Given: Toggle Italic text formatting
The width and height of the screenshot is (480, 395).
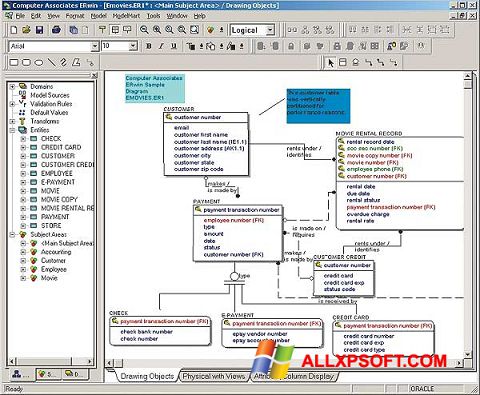Looking at the screenshot, I should click(x=161, y=46).
